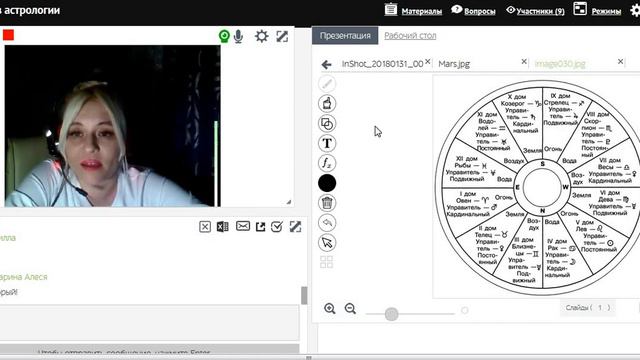Screen dimensions: 640x360
Task: Click the chat message input field
Action: click(149, 322)
